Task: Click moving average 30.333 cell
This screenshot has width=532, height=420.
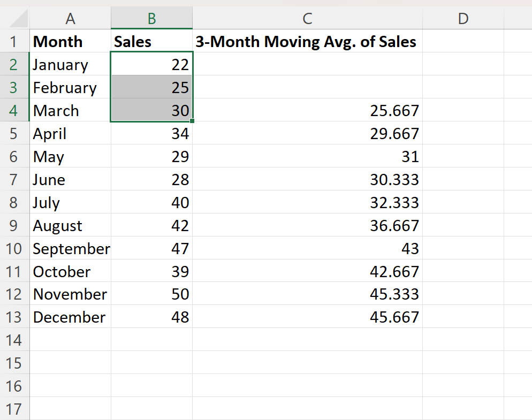Action: 307,179
